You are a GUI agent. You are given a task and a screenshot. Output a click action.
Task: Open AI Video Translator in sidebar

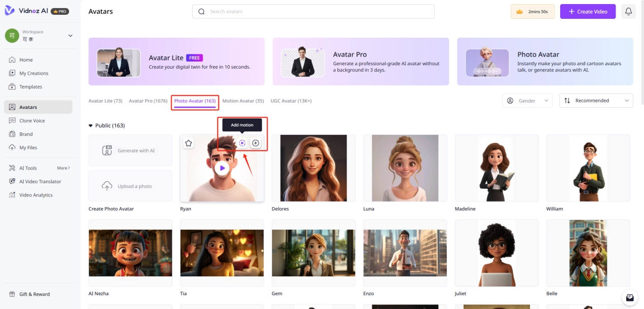(x=40, y=181)
